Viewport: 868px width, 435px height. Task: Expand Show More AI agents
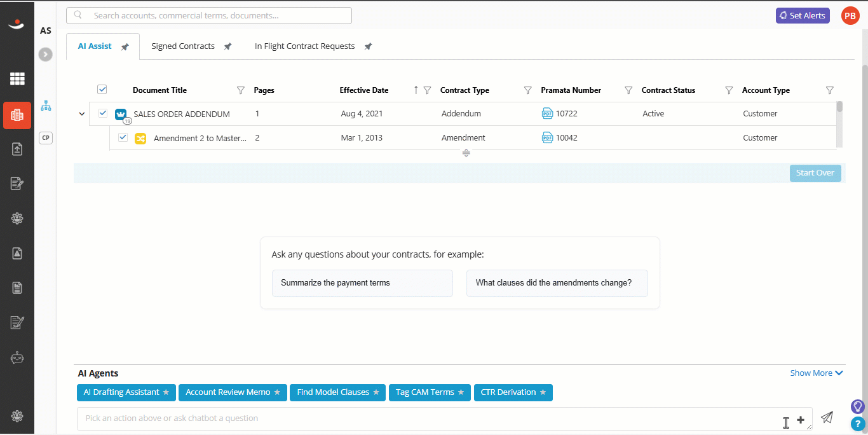(817, 373)
